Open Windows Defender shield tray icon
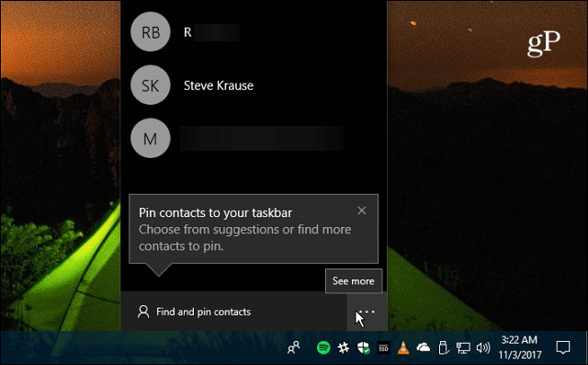Screen dimensions: 588x365 click(364, 348)
